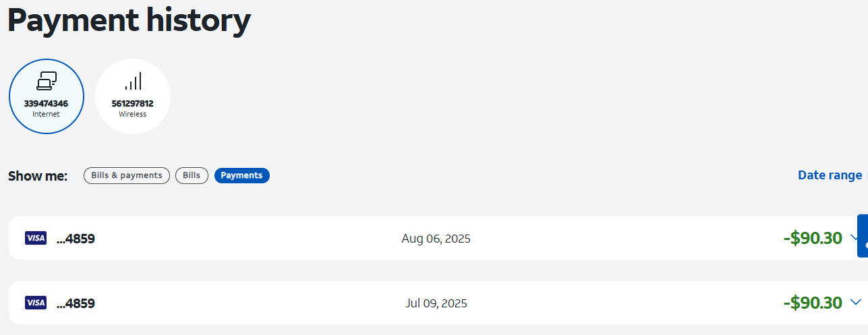Click -$90.30 amount on August payment
The height and width of the screenshot is (335, 868).
point(813,238)
